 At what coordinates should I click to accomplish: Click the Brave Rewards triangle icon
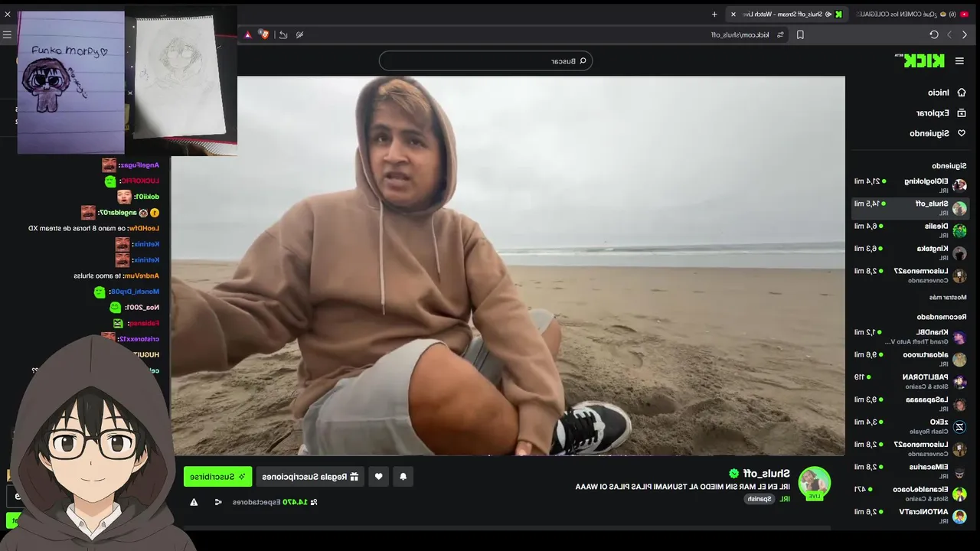tap(248, 34)
